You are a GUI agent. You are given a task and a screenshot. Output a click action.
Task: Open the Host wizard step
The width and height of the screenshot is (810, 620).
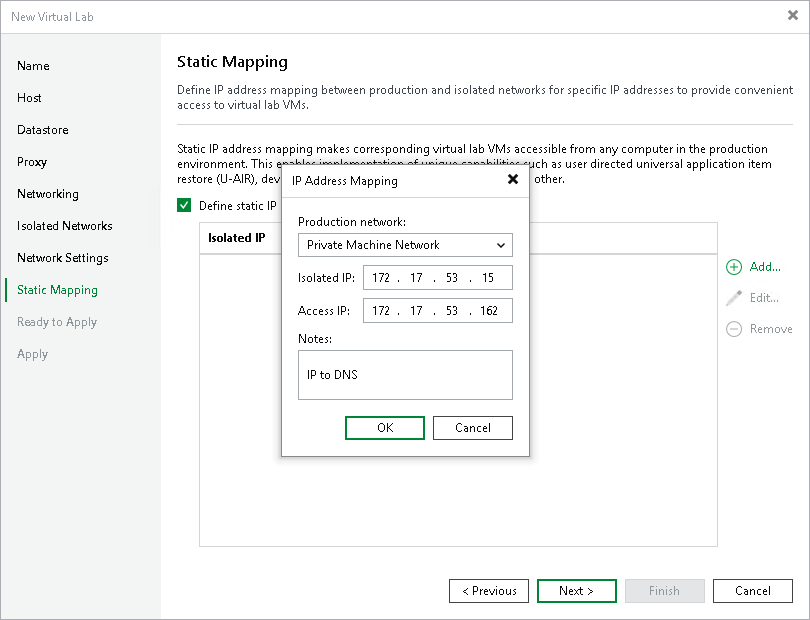(x=29, y=98)
